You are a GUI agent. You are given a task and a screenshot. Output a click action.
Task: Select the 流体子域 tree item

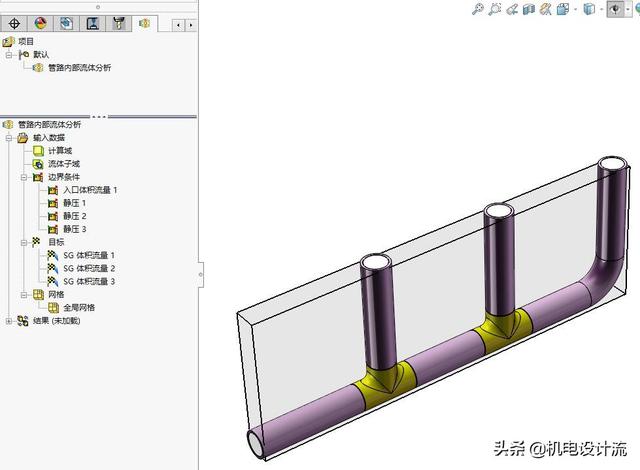(x=64, y=164)
